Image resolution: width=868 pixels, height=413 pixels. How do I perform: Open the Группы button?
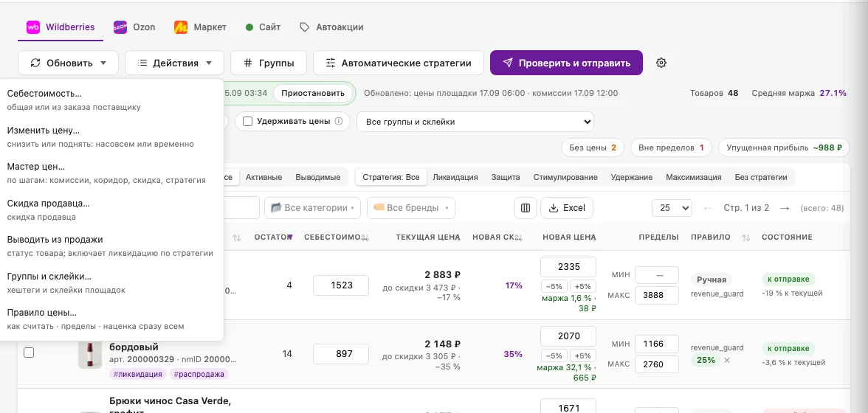click(x=269, y=63)
